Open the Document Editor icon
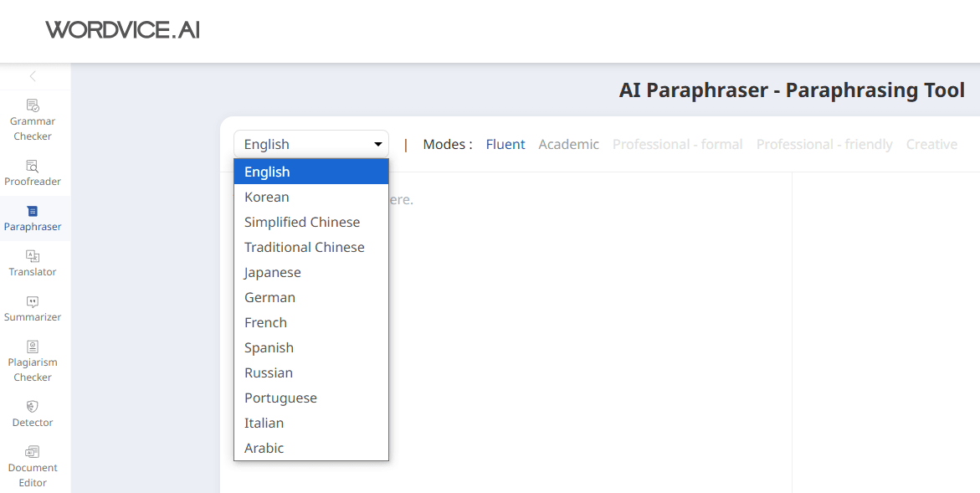Image resolution: width=980 pixels, height=493 pixels. 33,452
